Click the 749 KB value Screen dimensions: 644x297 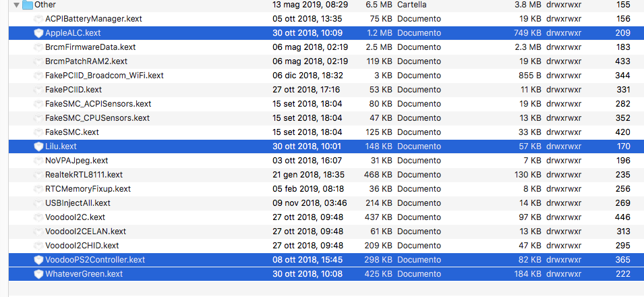[527, 33]
